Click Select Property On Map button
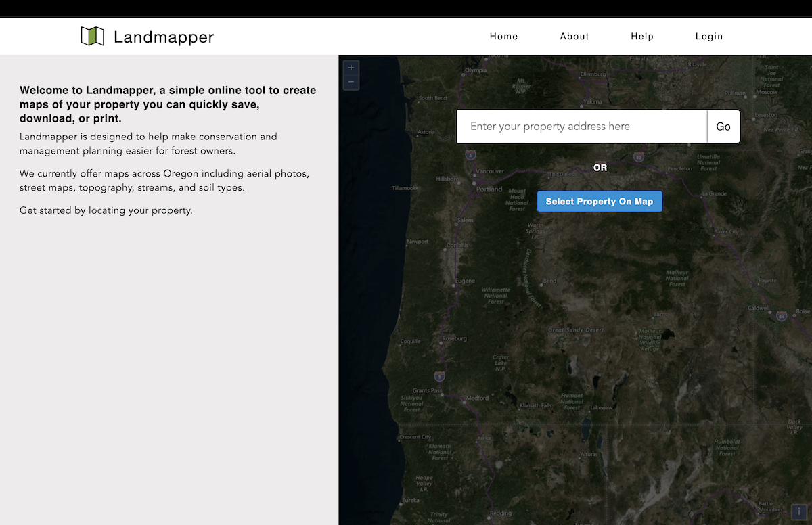The image size is (812, 525). point(600,202)
